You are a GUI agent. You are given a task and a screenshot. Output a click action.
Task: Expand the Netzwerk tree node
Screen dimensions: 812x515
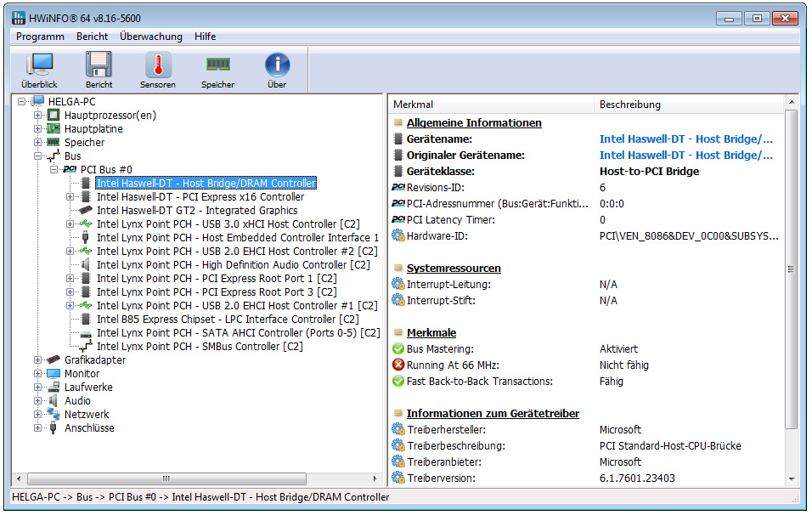point(37,415)
